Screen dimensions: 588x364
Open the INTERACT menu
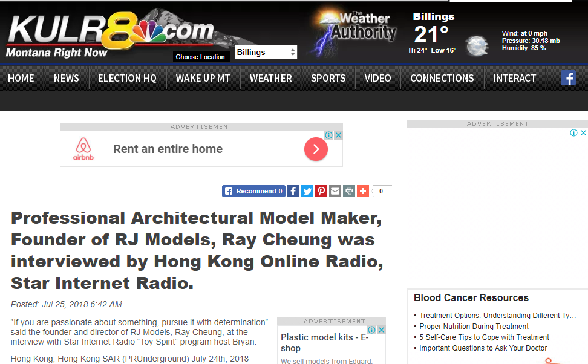tap(514, 78)
